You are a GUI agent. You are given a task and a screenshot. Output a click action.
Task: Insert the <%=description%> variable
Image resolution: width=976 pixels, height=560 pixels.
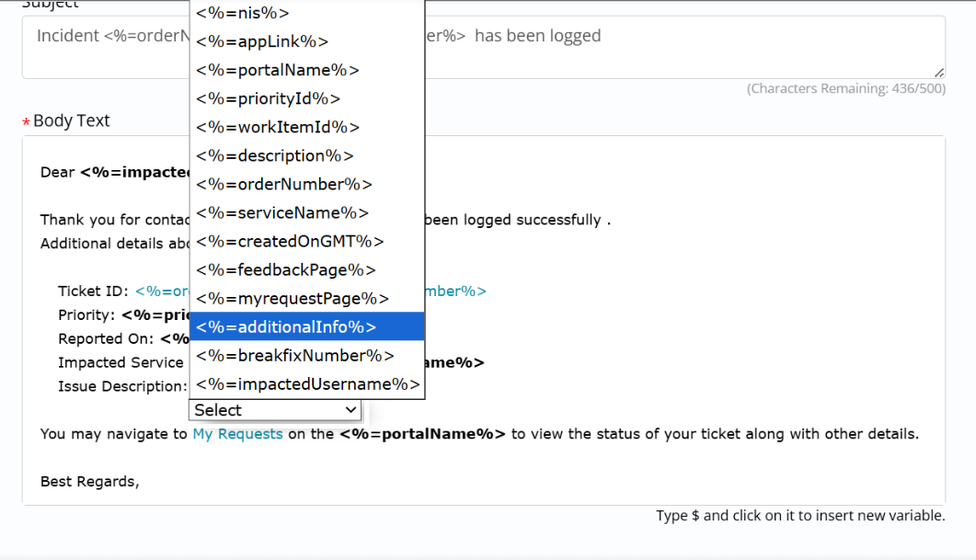[275, 155]
